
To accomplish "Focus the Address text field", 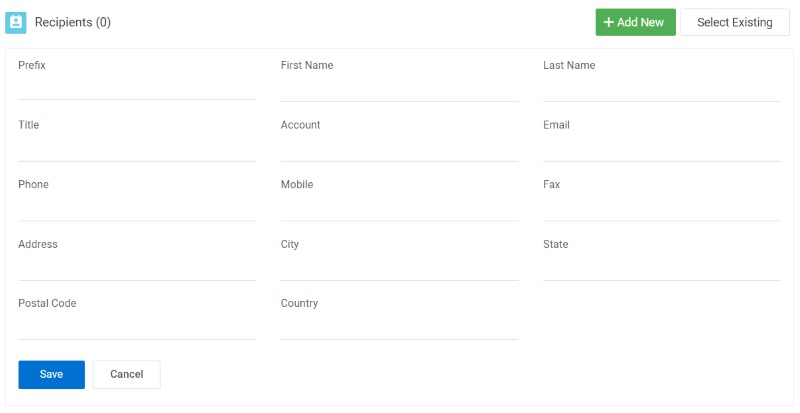I will (x=137, y=268).
